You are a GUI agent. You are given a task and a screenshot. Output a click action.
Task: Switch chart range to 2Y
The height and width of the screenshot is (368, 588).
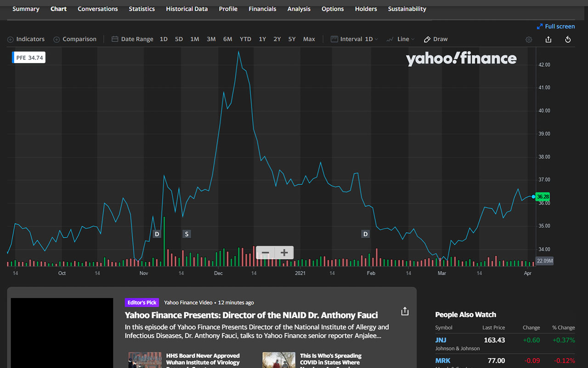point(277,39)
